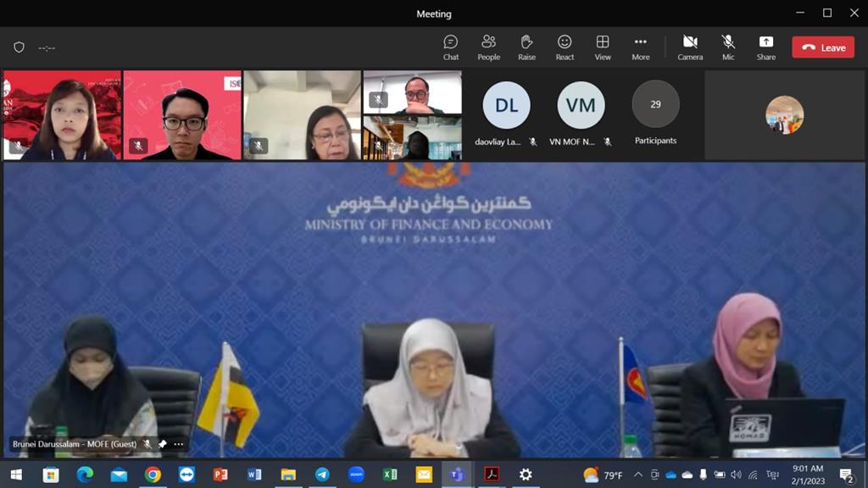Screen dimensions: 868x488
Task: Launch Microsoft Edge from the taskbar
Action: [x=85, y=474]
